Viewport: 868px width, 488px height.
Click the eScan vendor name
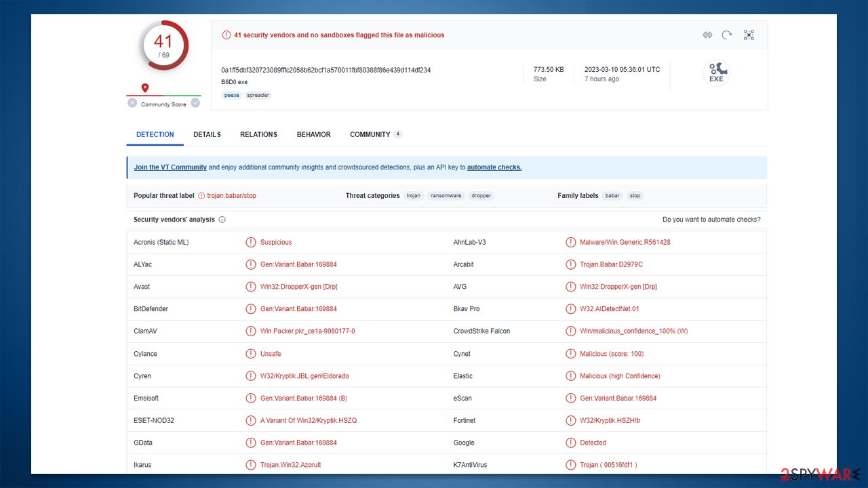click(x=462, y=399)
